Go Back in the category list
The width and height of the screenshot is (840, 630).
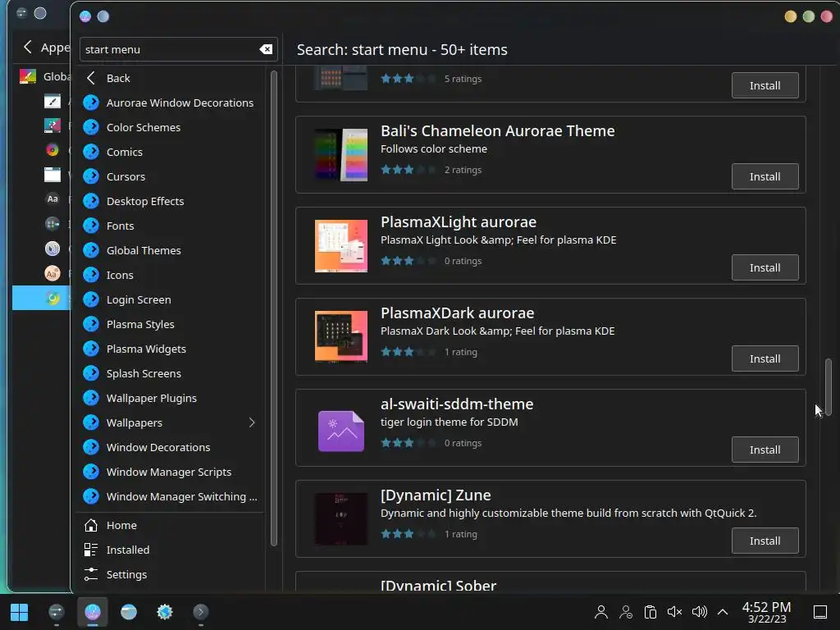pyautogui.click(x=171, y=78)
